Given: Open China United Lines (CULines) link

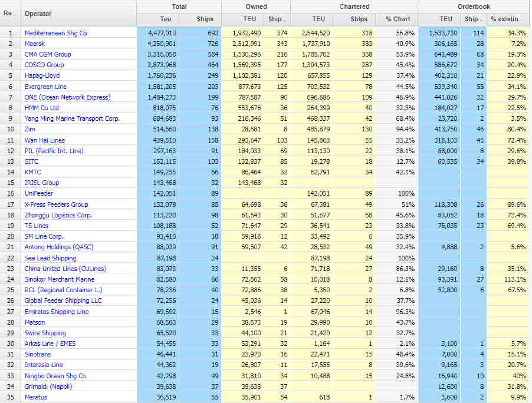Looking at the screenshot, I should point(65,269).
